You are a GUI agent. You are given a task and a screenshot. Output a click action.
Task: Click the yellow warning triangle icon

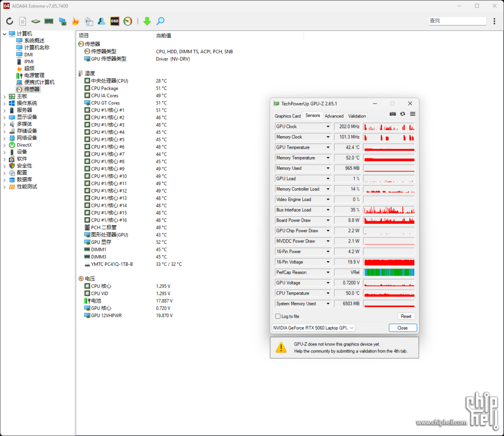[x=281, y=347]
